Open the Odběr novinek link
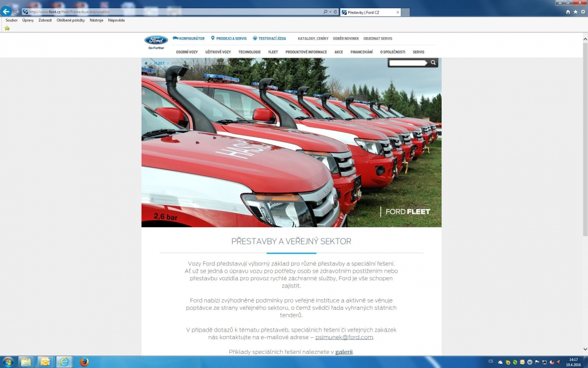The height and width of the screenshot is (368, 588). point(346,38)
